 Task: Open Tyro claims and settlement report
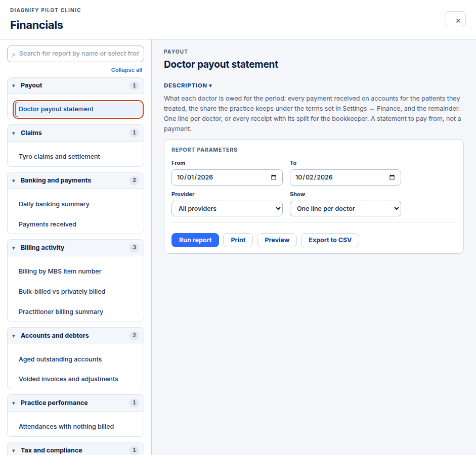coord(78,157)
